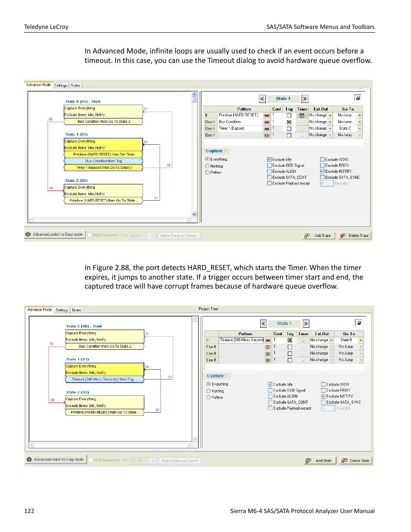Remove the Primitive (HARD RESET) pattern with red minus
This screenshot has height=532, width=411.
[x=267, y=115]
